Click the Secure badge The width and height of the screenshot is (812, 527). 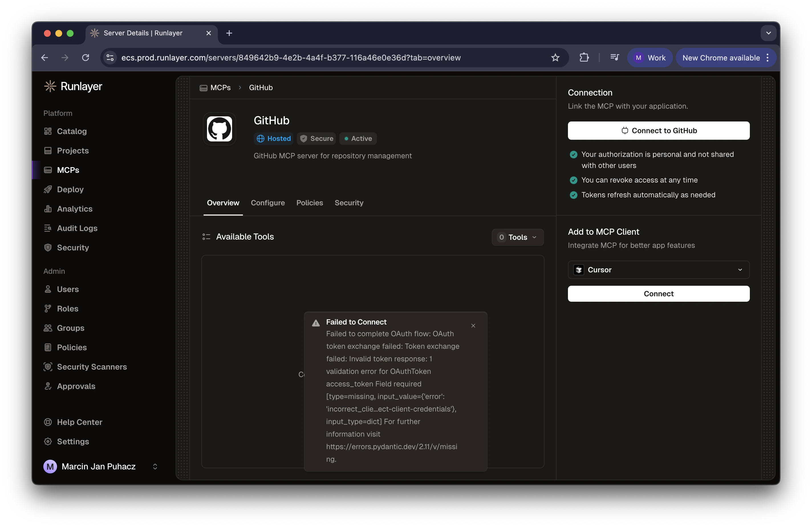(x=316, y=138)
